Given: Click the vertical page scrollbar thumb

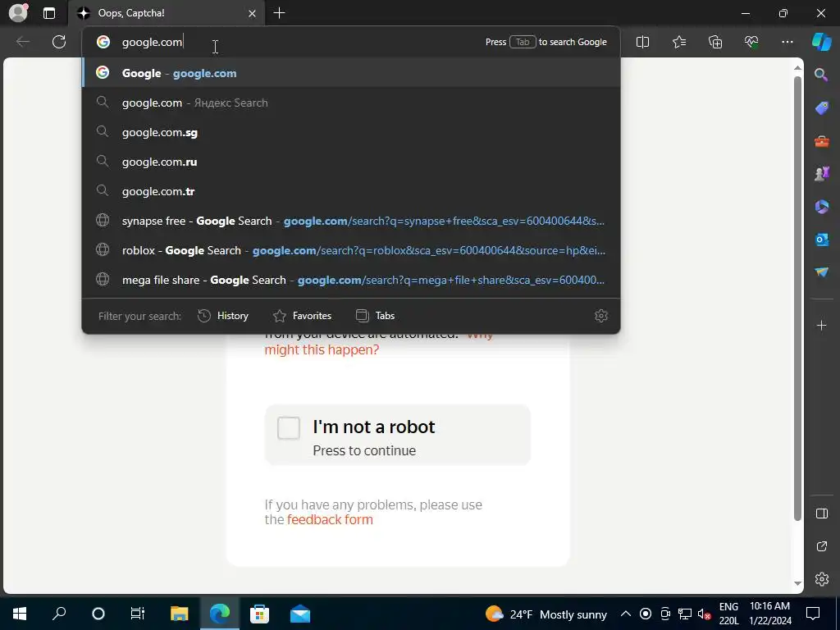Looking at the screenshot, I should pos(797,298).
